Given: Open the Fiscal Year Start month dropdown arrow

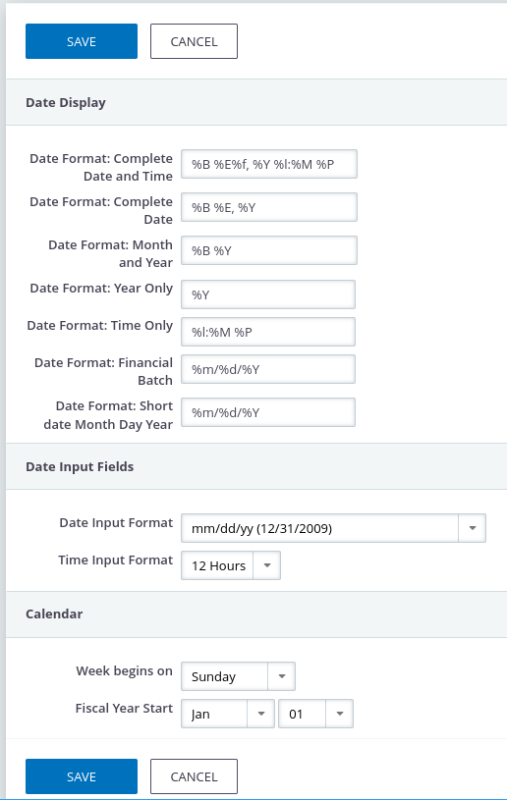Looking at the screenshot, I should tap(261, 714).
